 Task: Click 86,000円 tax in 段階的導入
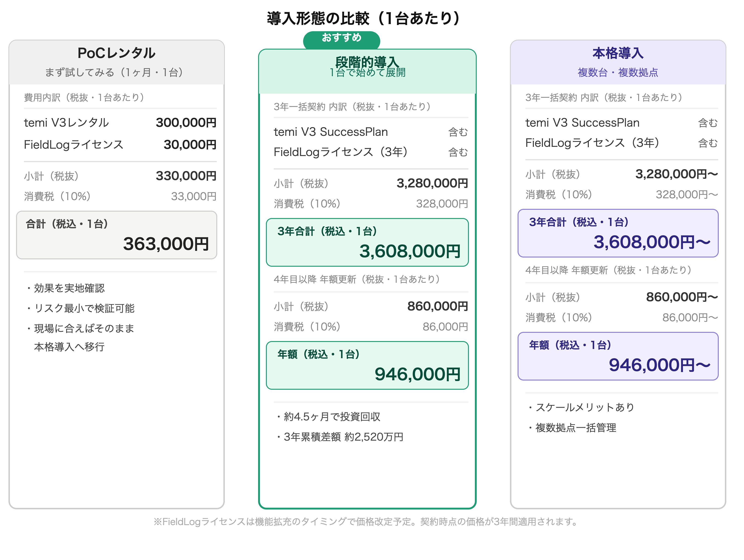(445, 327)
